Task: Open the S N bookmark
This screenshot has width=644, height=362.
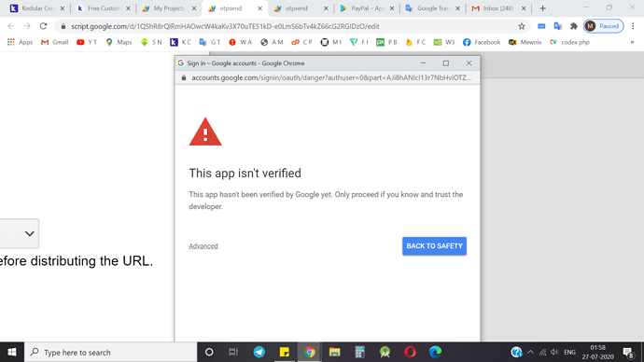Action: (151, 42)
